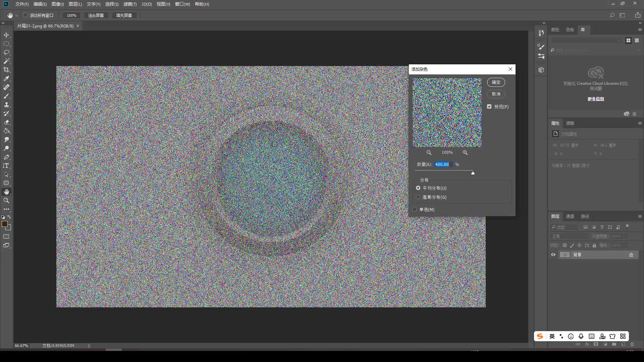Select the Horizontal Type tool

6,166
